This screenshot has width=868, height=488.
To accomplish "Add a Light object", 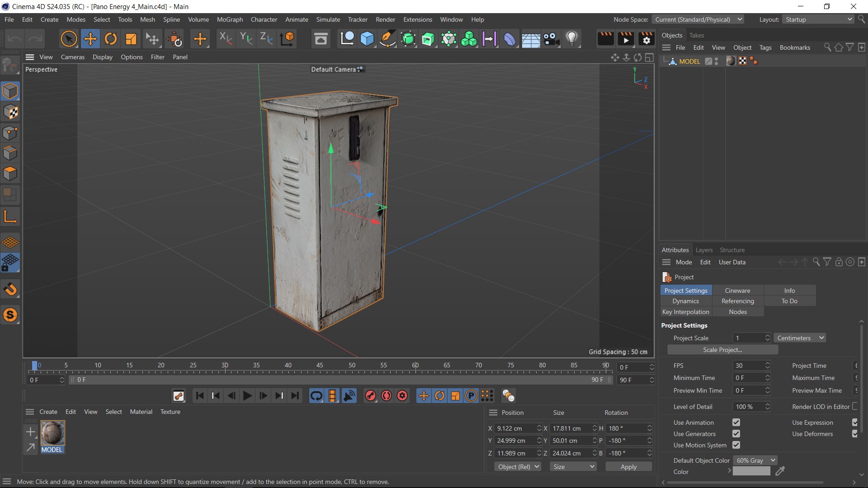I will (x=572, y=39).
